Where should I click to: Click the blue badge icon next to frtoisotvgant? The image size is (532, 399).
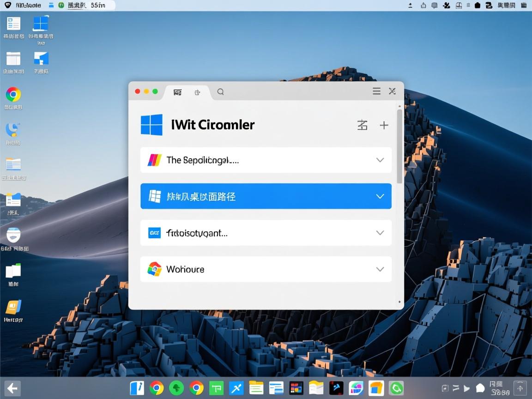pyautogui.click(x=154, y=233)
